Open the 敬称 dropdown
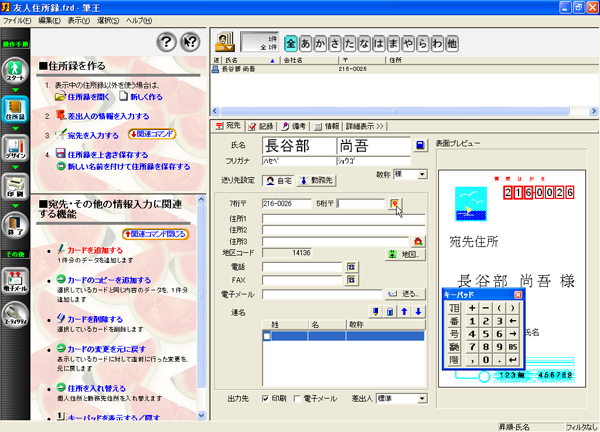Image resolution: width=600 pixels, height=432 pixels. coord(418,172)
